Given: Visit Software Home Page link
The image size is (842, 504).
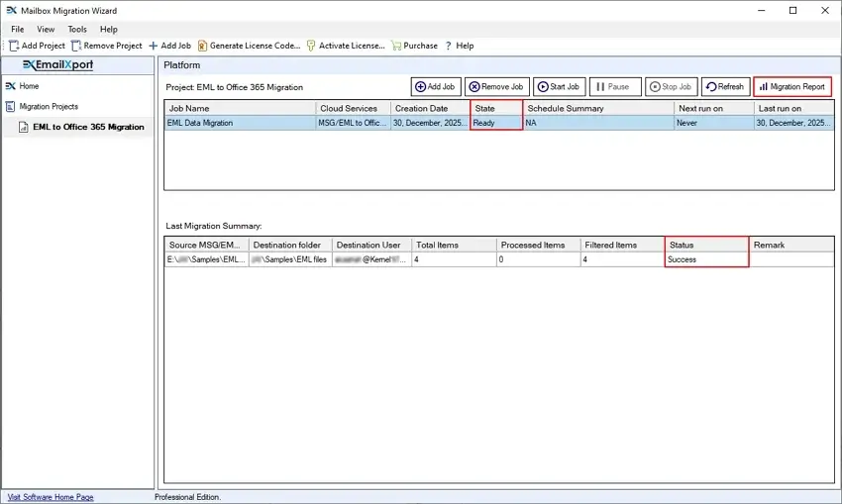Looking at the screenshot, I should click(x=51, y=497).
